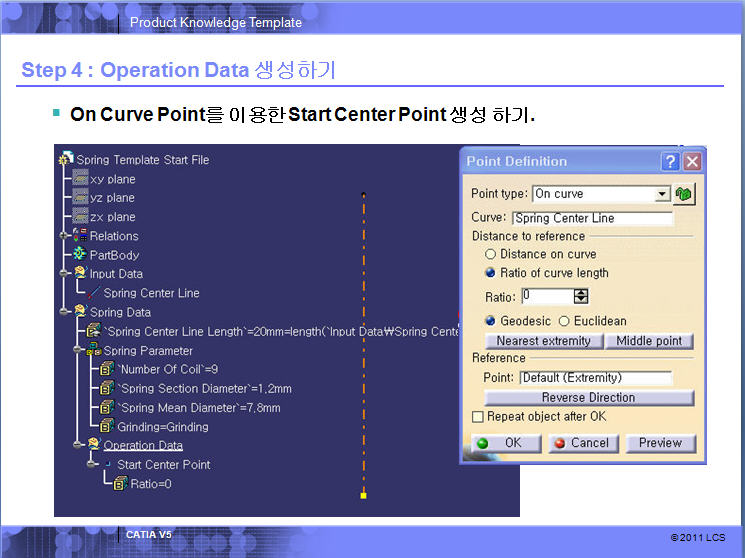
Task: Collapse the Operation Data tree node
Action: (x=77, y=445)
